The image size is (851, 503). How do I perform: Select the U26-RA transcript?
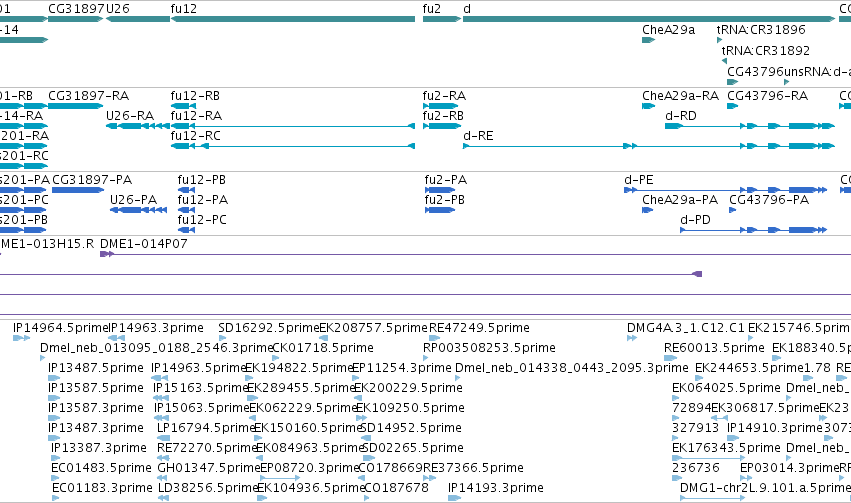(138, 126)
